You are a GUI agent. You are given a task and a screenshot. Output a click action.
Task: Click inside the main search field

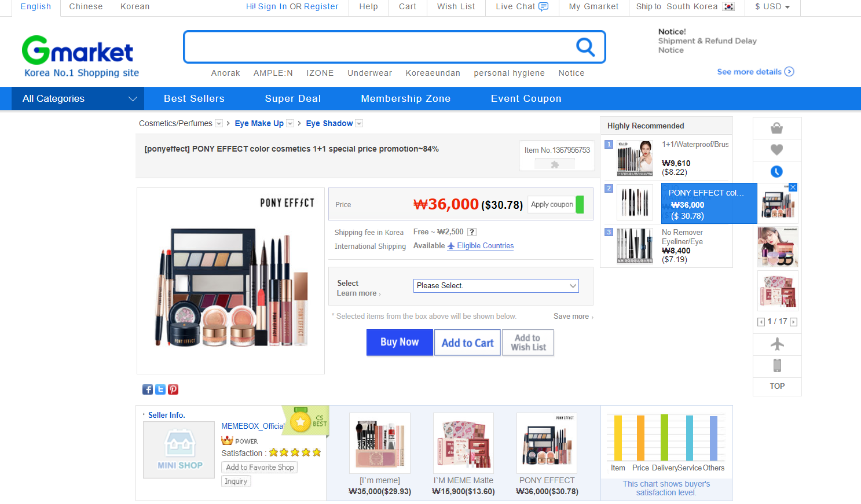[x=379, y=47]
